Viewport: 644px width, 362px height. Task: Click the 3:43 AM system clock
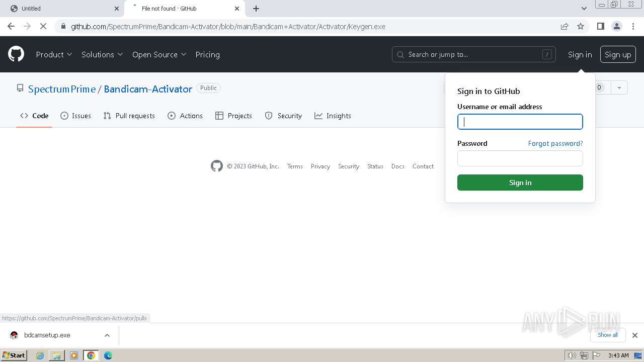pyautogui.click(x=618, y=355)
